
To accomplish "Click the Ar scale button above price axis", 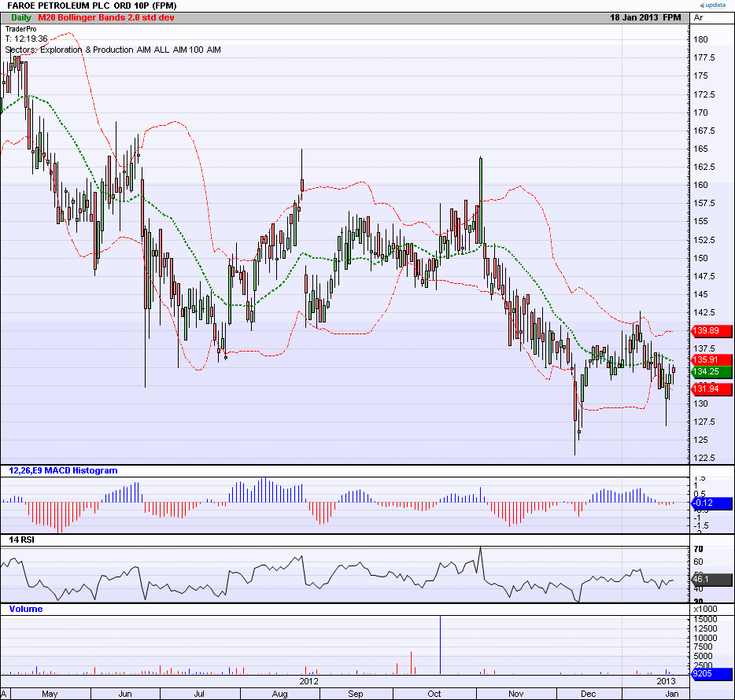I will pos(698,17).
